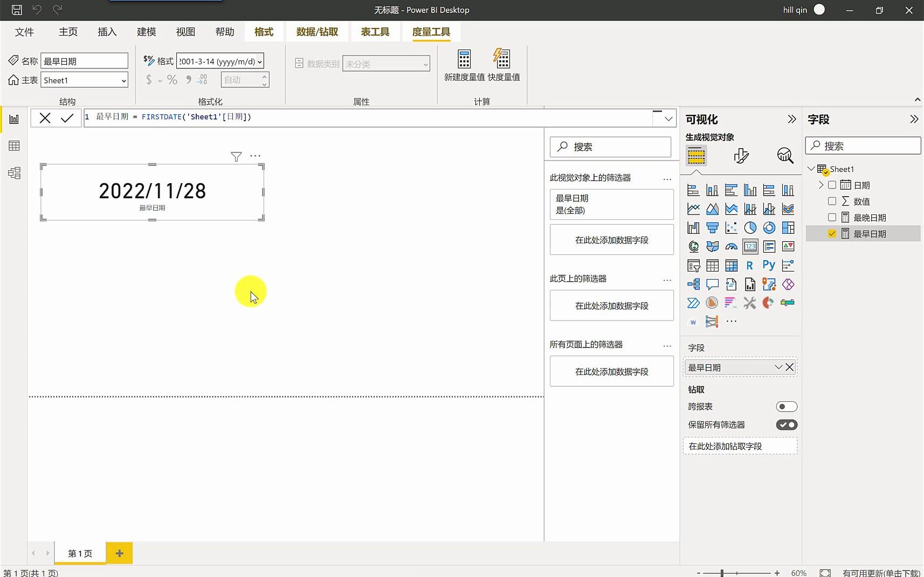Choose the pie chart visual
The width and height of the screenshot is (924, 577).
point(750,228)
